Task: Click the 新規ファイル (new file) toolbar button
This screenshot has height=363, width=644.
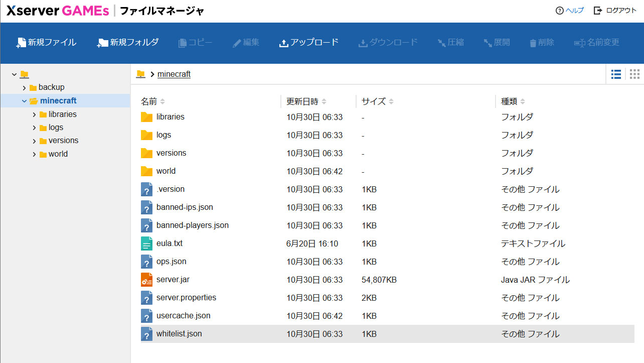Action: 46,43
